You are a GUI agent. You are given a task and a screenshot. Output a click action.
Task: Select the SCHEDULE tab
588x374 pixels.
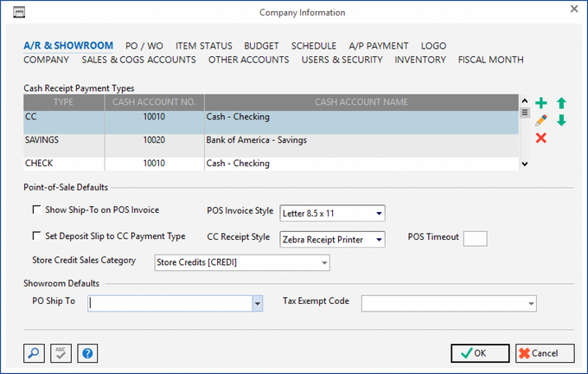[x=314, y=46]
